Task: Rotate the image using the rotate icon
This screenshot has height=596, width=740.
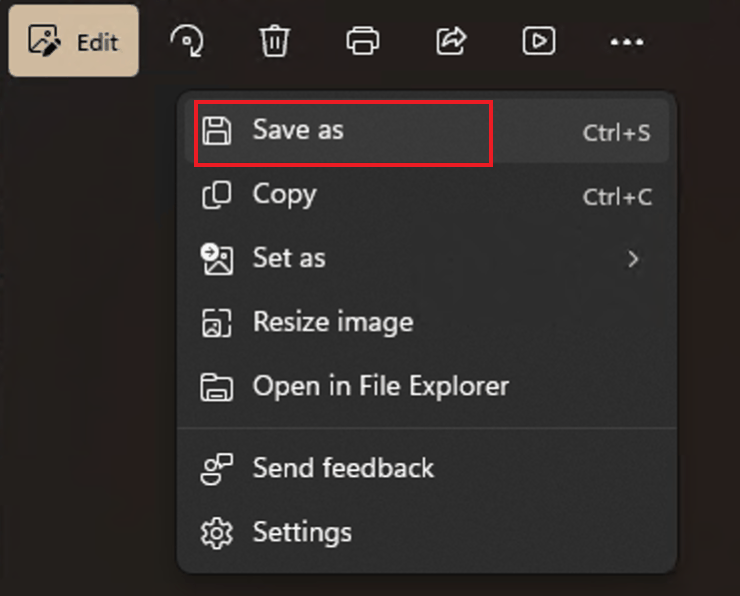Action: (x=186, y=41)
